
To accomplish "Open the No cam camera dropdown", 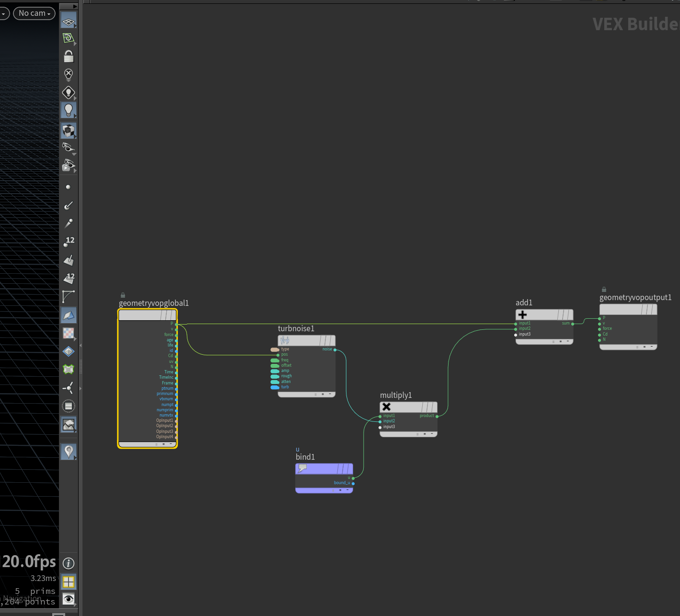I will tap(34, 13).
